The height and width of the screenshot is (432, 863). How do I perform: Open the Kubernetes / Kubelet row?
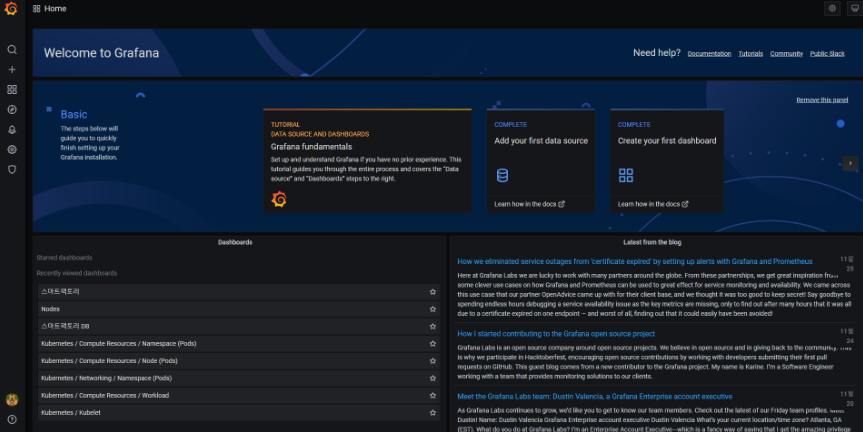pyautogui.click(x=238, y=412)
